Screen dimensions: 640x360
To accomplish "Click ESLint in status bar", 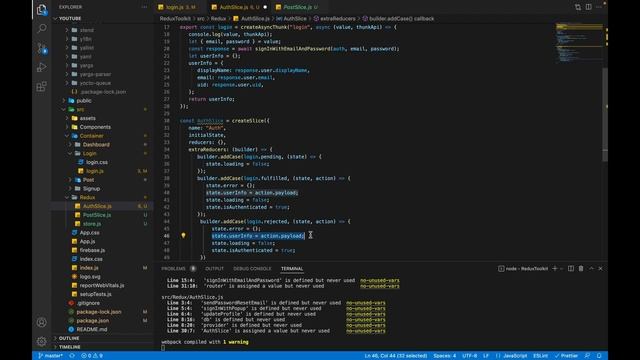I will [x=540, y=356].
